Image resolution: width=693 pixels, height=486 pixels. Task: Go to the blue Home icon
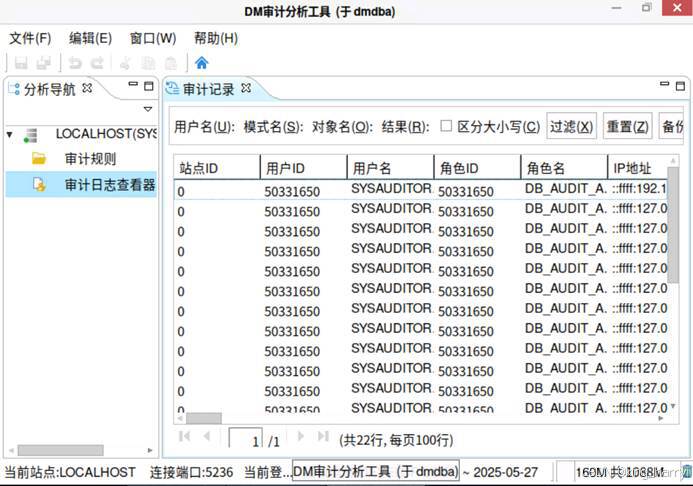pyautogui.click(x=202, y=63)
